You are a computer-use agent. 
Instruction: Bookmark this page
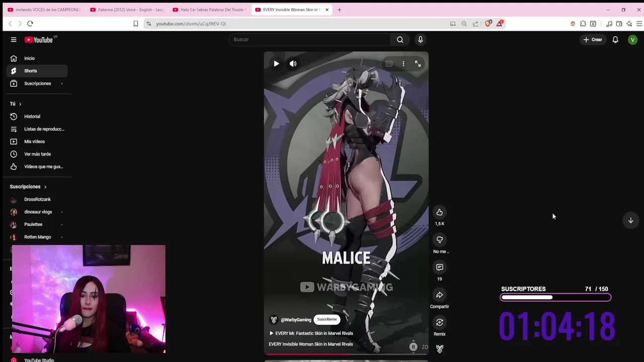(135, 24)
